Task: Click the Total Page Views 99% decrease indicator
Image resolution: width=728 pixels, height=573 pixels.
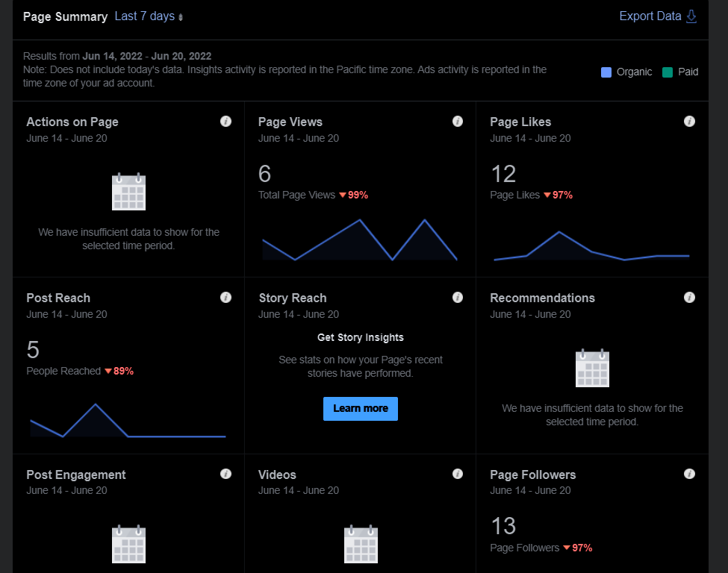Action: [x=354, y=195]
